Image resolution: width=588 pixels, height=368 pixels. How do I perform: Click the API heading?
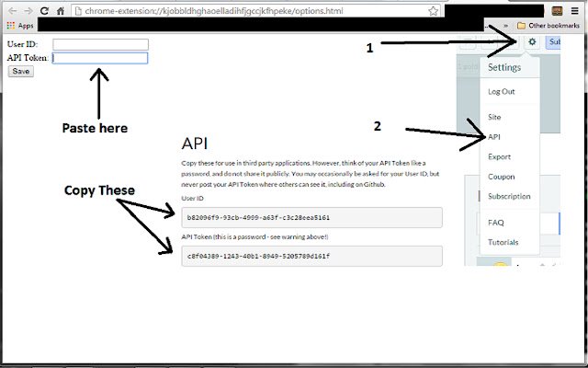pos(194,144)
